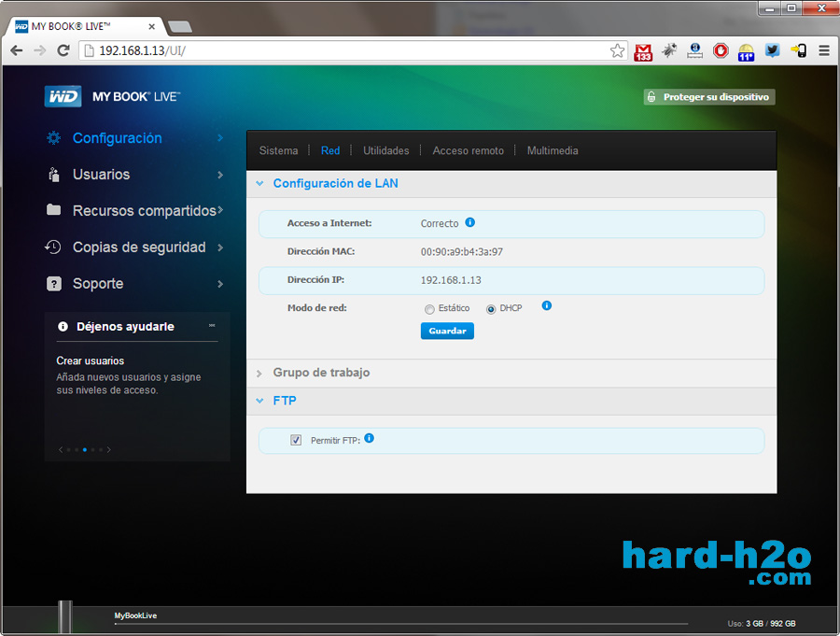Screen dimensions: 840x636
Task: Click the weather extension icon showing 11°
Action: point(747,52)
